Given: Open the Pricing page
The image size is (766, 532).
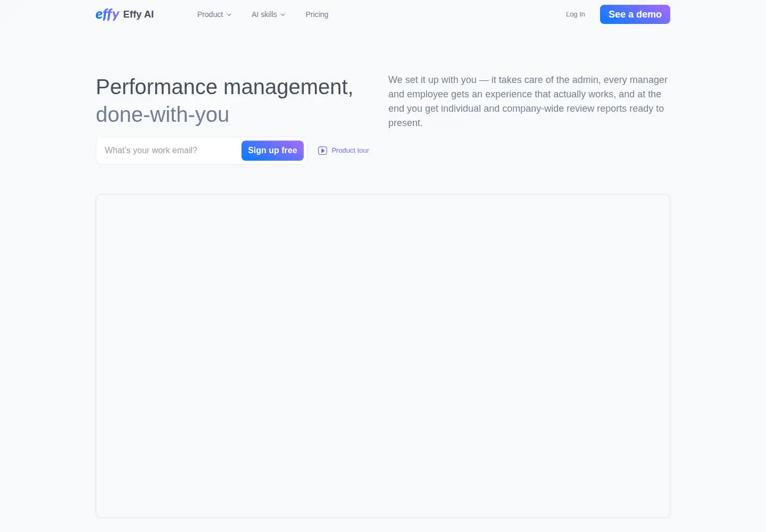Looking at the screenshot, I should click(317, 14).
